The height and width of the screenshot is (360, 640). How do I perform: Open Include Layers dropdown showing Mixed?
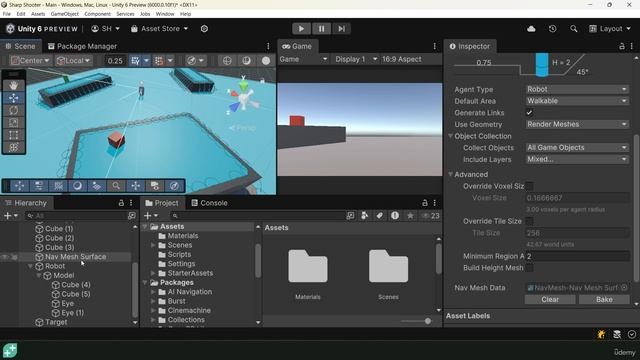click(577, 159)
